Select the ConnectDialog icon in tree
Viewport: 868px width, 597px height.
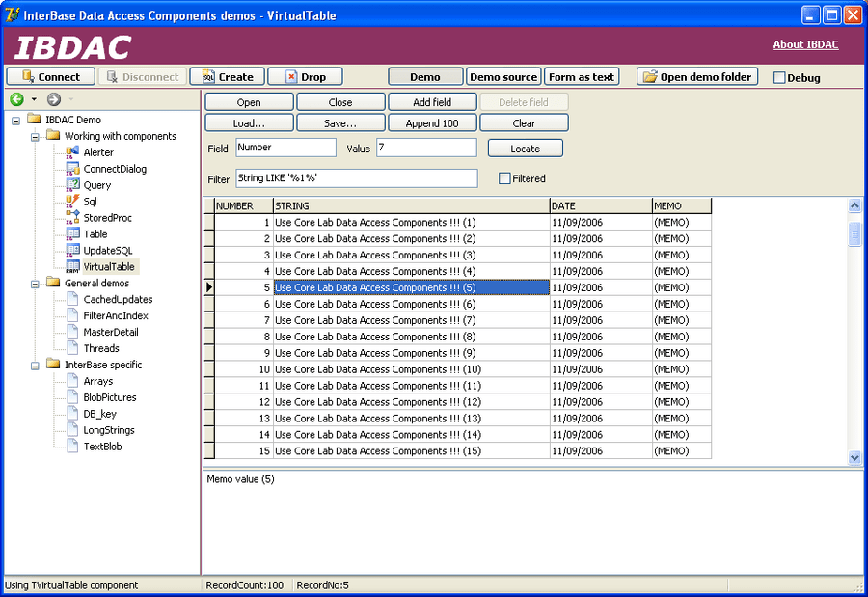[x=72, y=169]
